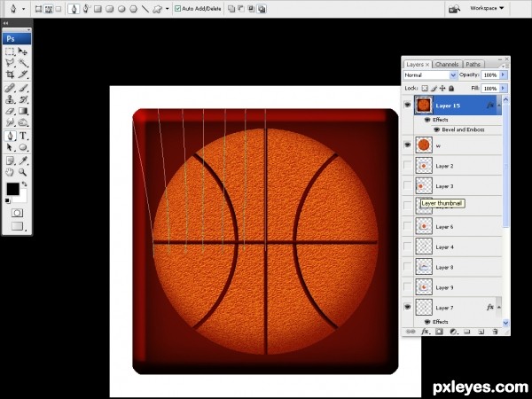Viewport: 532px width, 399px height.
Task: Click the background color swatch
Action: tap(22, 198)
